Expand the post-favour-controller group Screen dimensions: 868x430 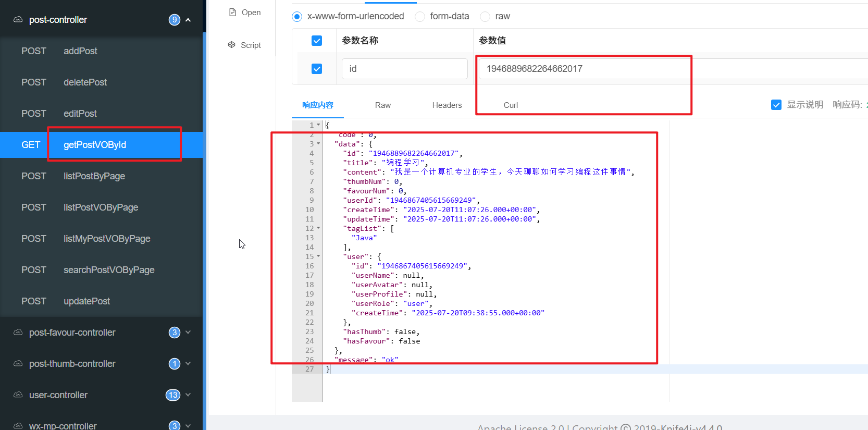188,333
